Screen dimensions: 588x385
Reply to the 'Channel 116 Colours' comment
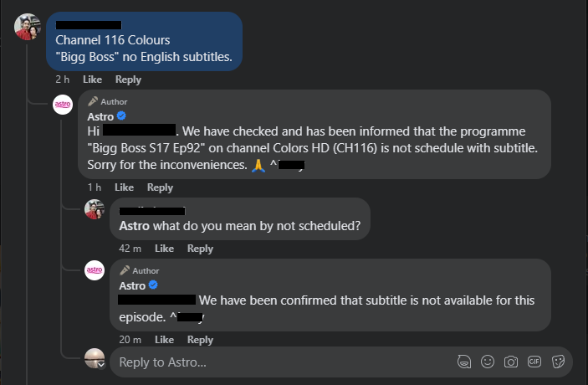pyautogui.click(x=128, y=80)
